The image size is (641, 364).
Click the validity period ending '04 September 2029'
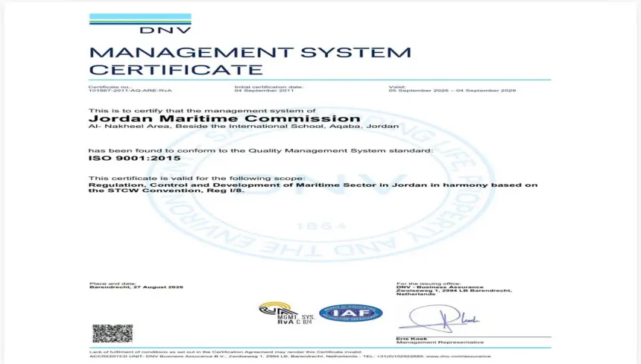452,91
